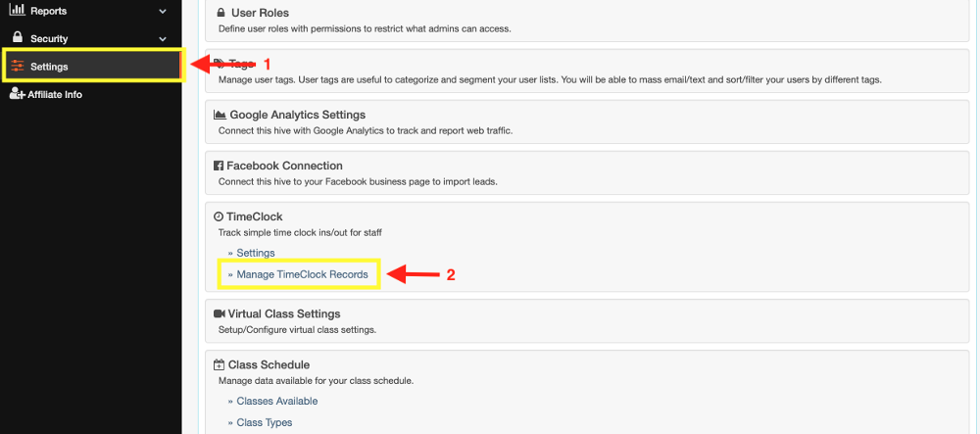The height and width of the screenshot is (434, 980).
Task: Expand the Security menu chevron
Action: click(163, 38)
